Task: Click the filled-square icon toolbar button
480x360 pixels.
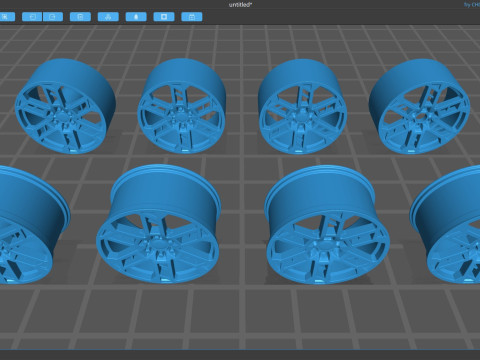Action: pos(164,17)
